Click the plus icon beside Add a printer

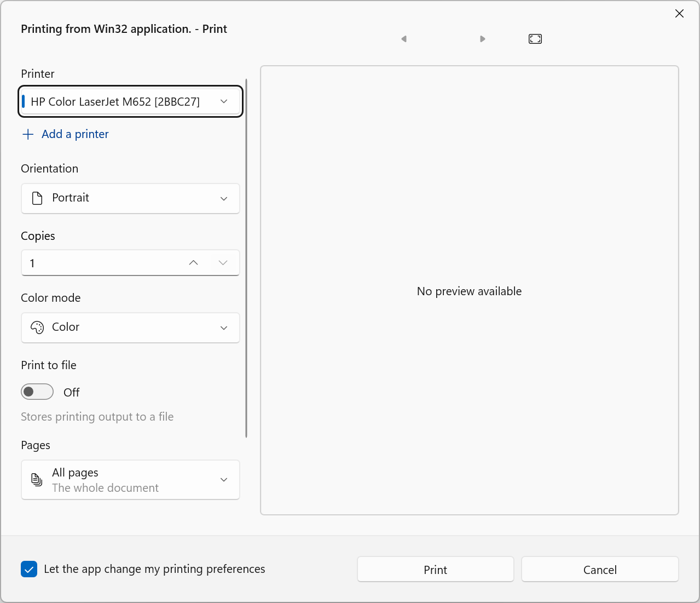click(28, 134)
